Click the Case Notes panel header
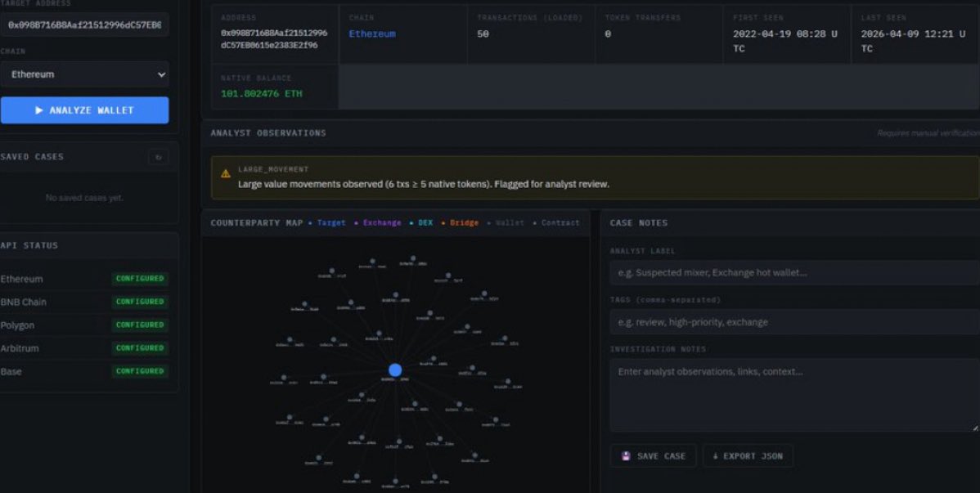This screenshot has width=980, height=493. tap(639, 223)
